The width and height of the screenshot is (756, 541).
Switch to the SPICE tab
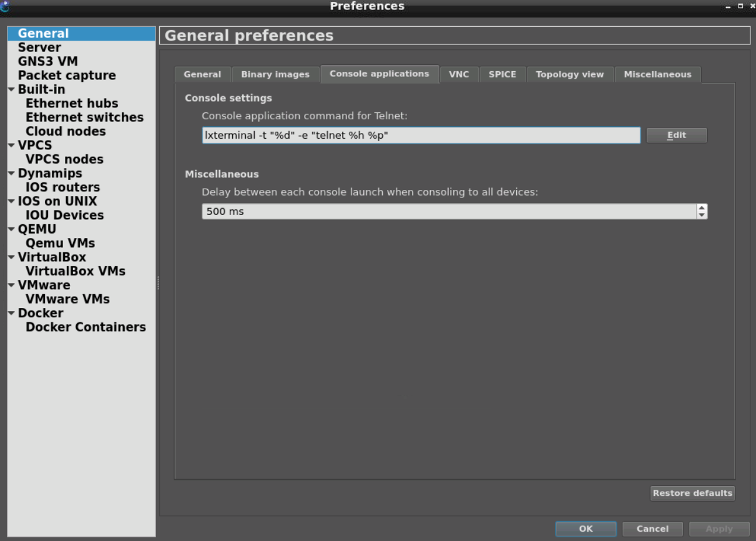[502, 74]
